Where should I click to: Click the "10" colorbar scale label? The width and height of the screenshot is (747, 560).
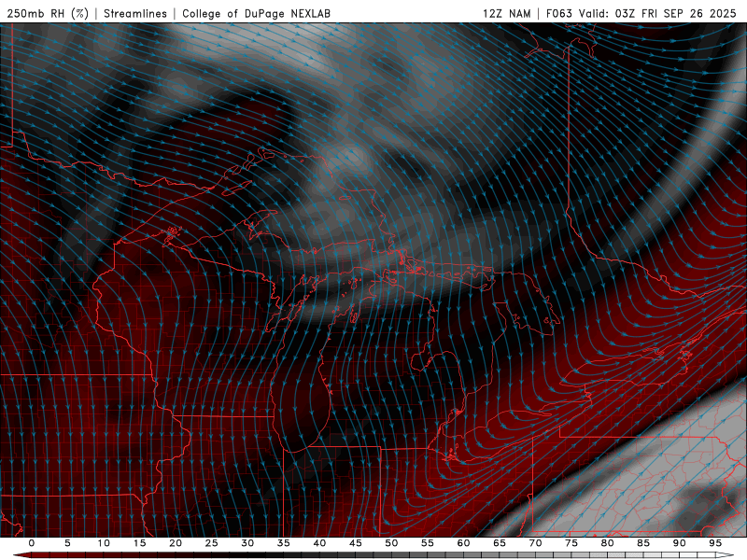tap(104, 543)
